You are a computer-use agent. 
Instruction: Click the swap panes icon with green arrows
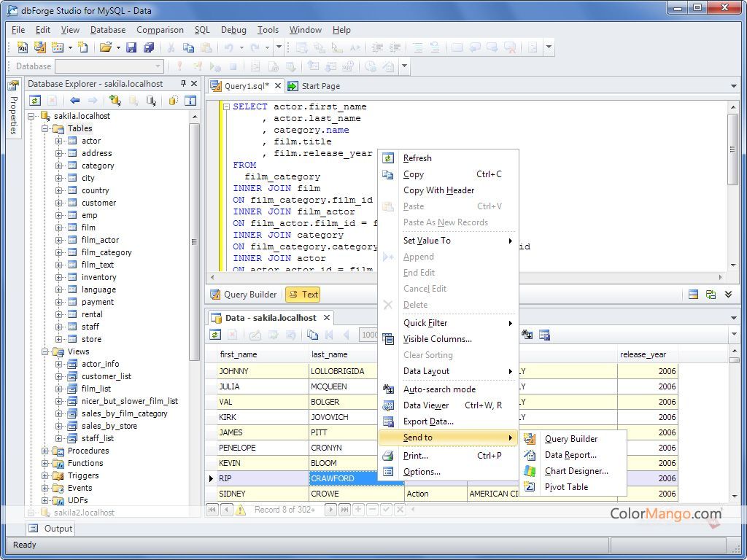711,295
